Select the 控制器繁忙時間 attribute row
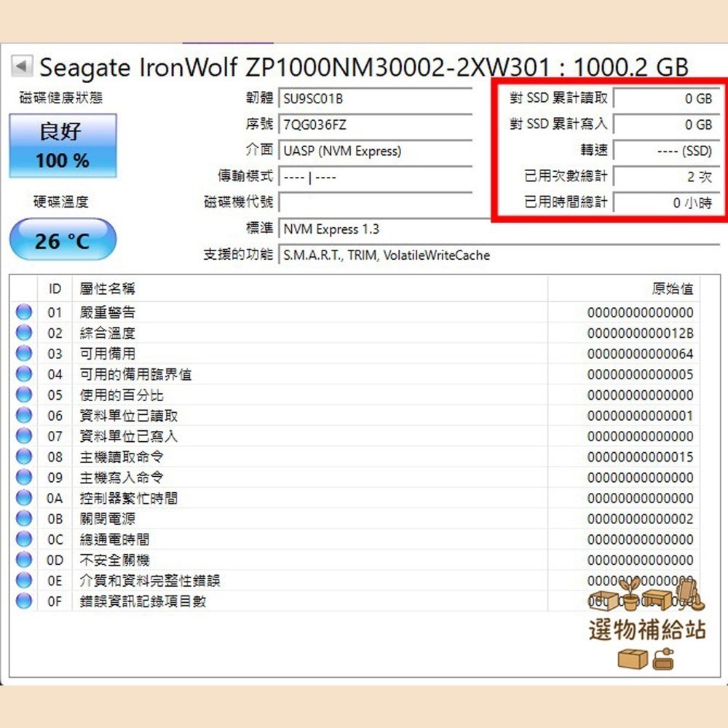Screen dimensions: 728x728 pos(355,498)
